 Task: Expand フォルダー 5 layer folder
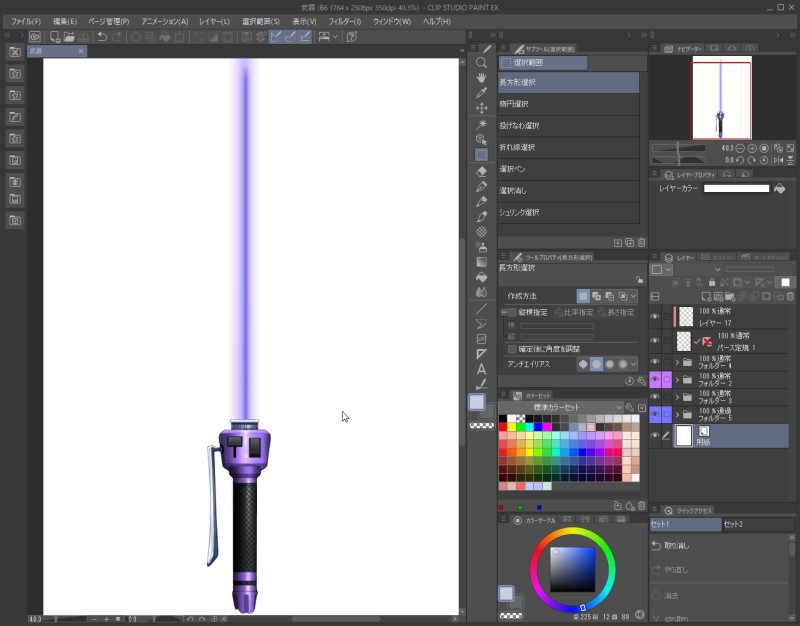pos(678,414)
